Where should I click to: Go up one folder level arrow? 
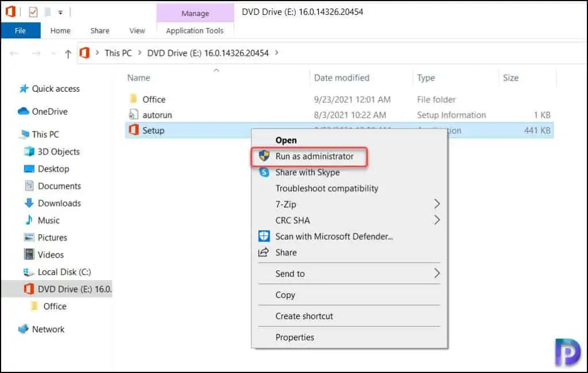(68, 53)
